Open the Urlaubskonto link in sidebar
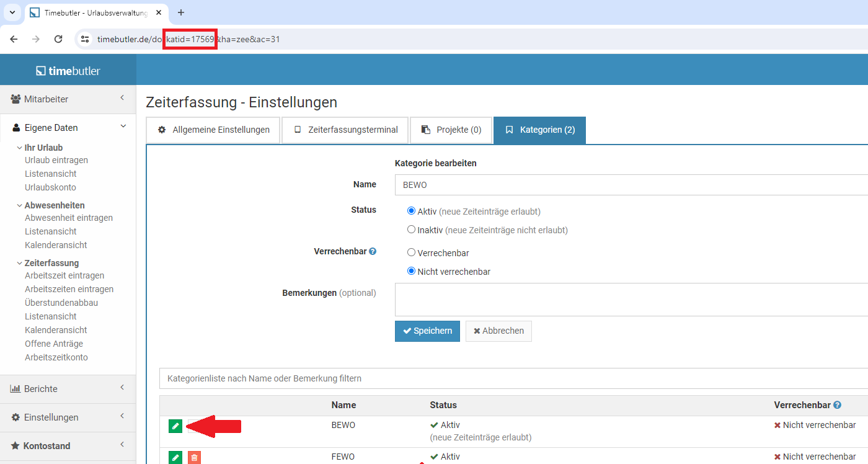This screenshot has height=464, width=868. [x=55, y=186]
